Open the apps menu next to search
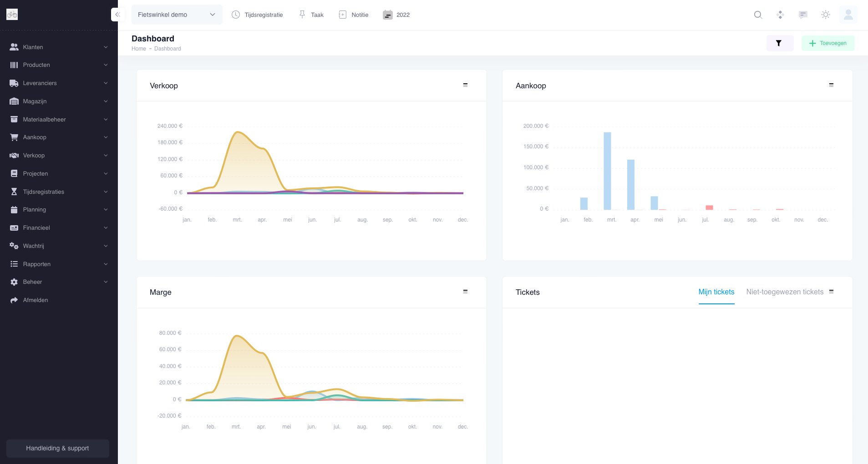This screenshot has width=868, height=464. tap(779, 15)
